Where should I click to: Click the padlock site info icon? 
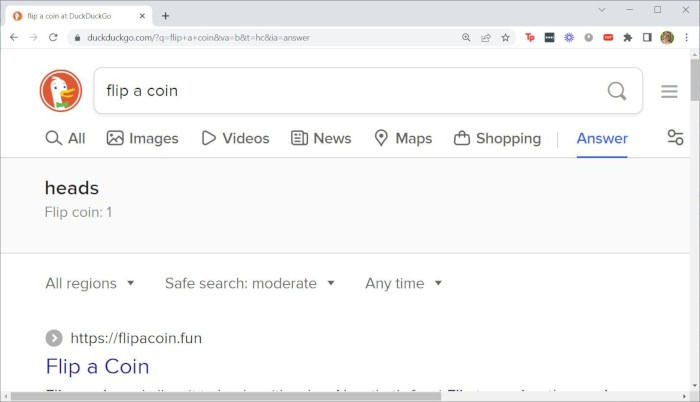(77, 38)
